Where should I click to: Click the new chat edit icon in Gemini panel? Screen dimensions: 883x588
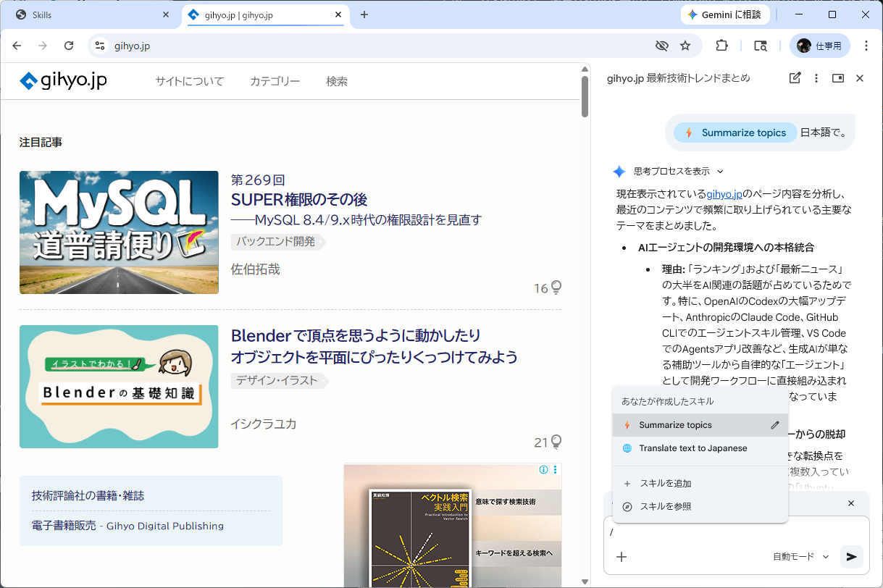pos(795,78)
